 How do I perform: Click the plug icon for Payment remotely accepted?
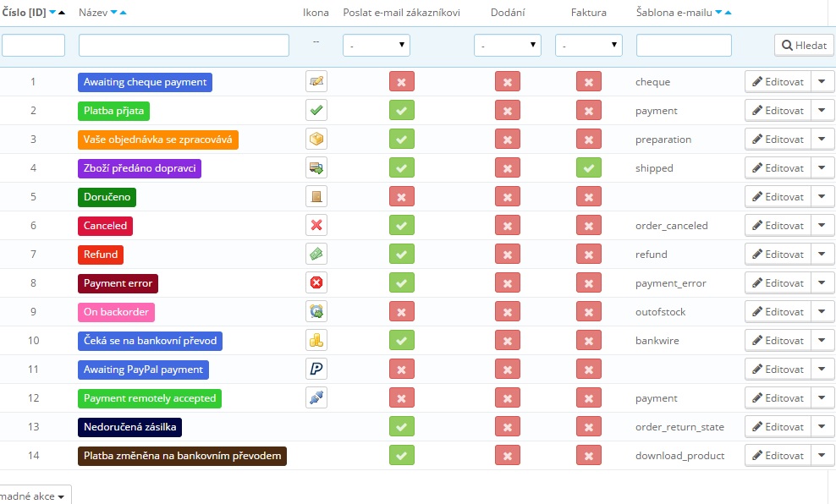coord(316,398)
